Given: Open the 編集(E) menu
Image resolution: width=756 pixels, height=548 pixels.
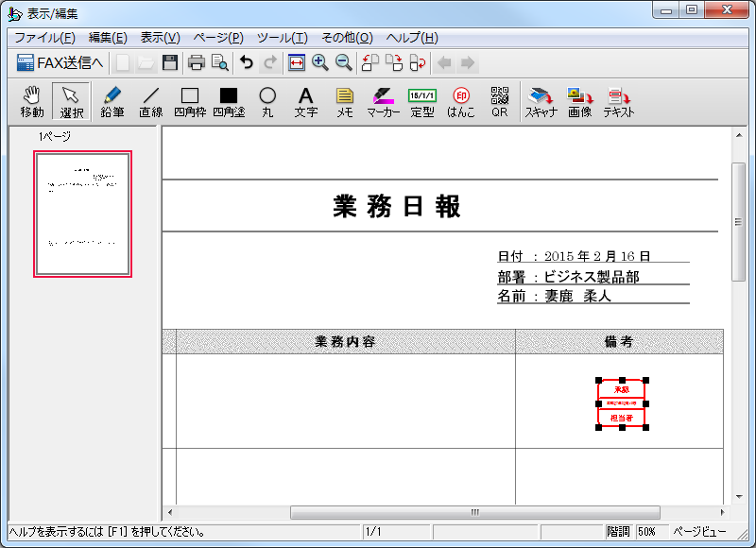Looking at the screenshot, I should (x=108, y=38).
